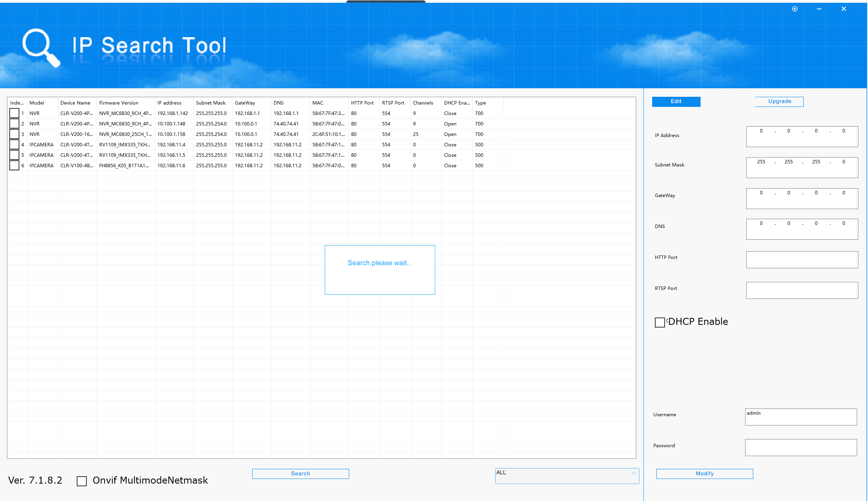
Task: Switch to the Upgrade tab
Action: pos(779,101)
